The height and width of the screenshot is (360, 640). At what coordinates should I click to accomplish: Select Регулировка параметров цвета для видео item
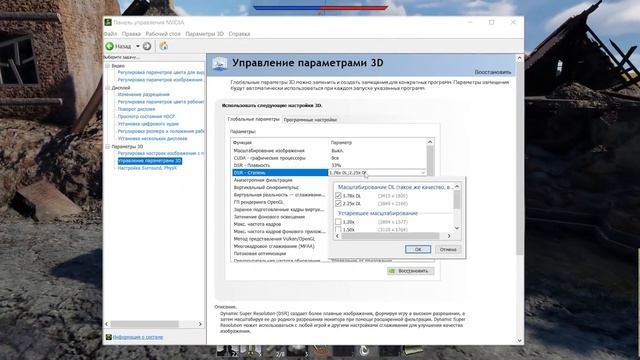click(161, 72)
